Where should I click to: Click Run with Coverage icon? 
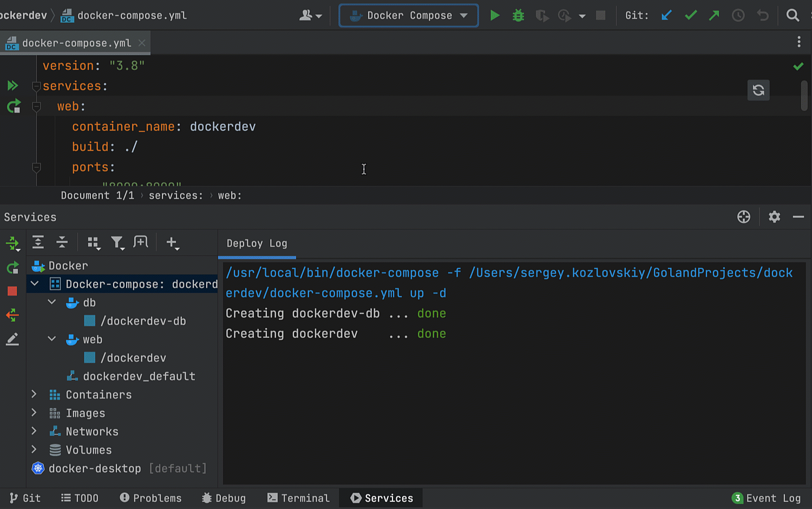[x=542, y=15]
